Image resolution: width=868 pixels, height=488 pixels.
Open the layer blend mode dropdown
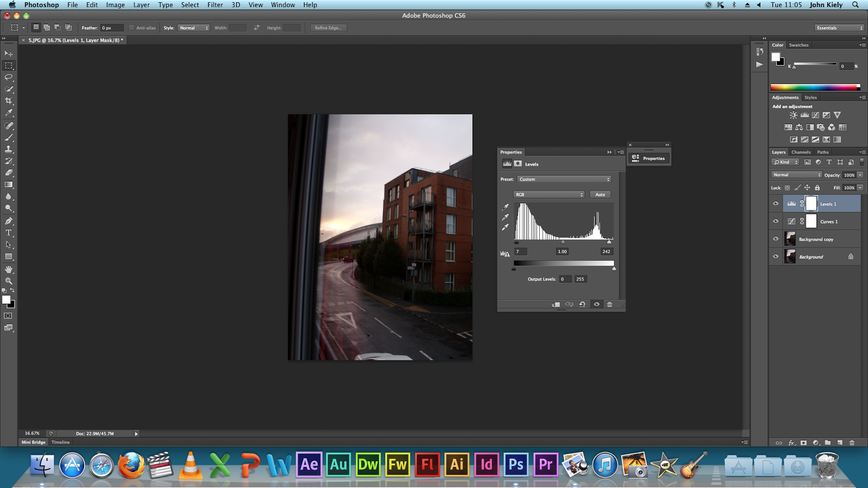(x=796, y=175)
